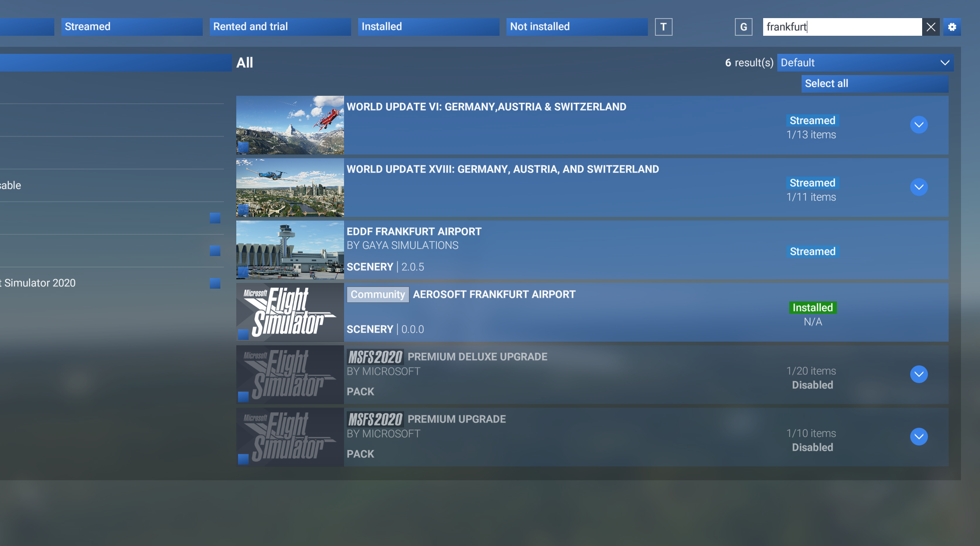Open the World Update VI thumbnail
980x546 pixels.
coord(290,125)
